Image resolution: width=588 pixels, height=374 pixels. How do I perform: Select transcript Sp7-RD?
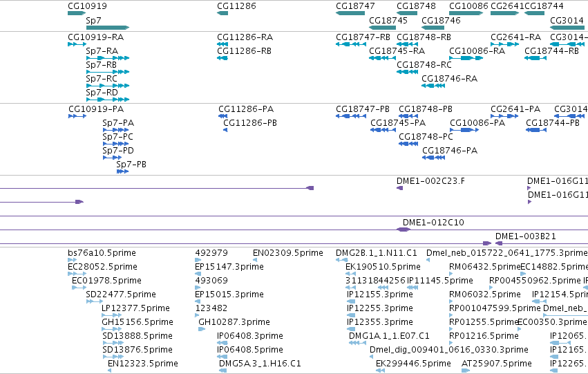click(x=102, y=93)
